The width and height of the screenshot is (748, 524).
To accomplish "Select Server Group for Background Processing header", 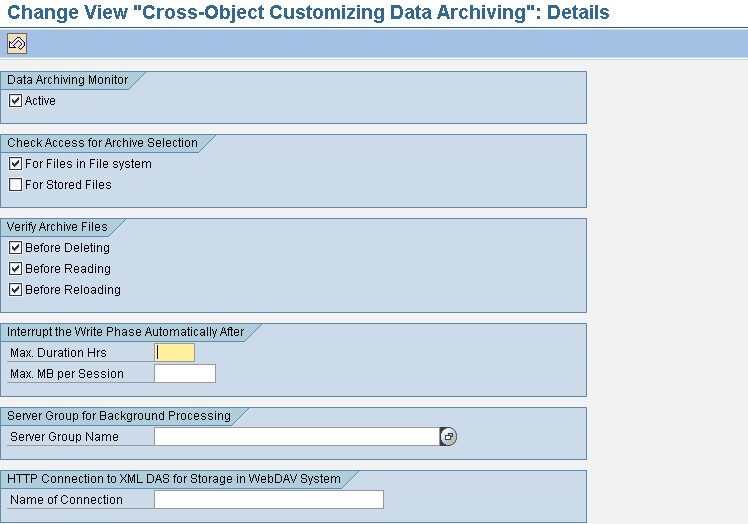I will (x=118, y=416).
